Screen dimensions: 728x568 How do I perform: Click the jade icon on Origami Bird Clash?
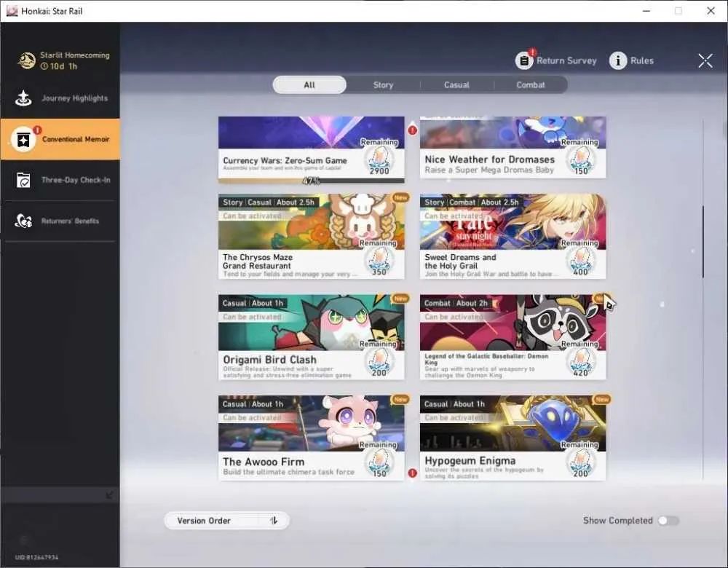pos(379,362)
